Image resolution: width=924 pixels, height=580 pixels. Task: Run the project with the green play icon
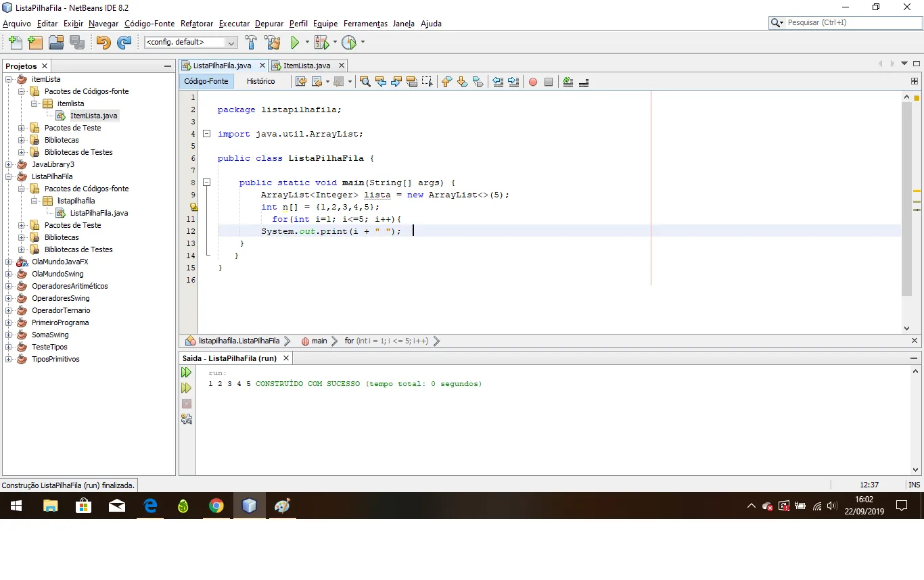pyautogui.click(x=295, y=43)
